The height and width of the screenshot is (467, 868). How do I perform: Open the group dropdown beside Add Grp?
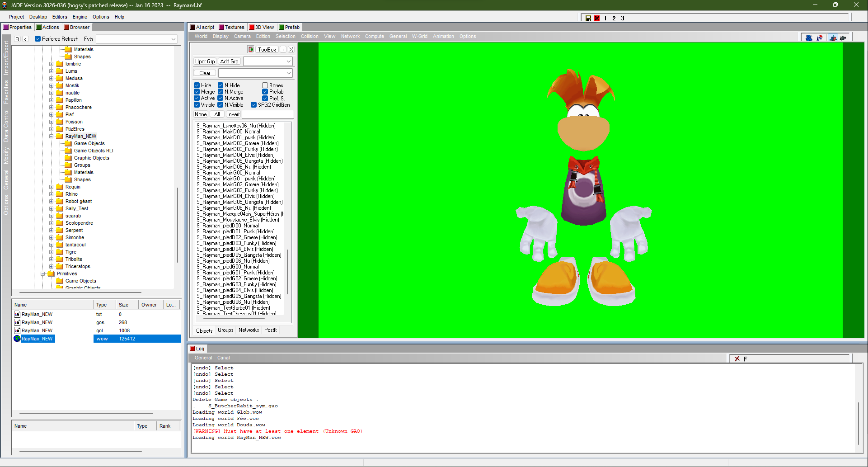(268, 61)
